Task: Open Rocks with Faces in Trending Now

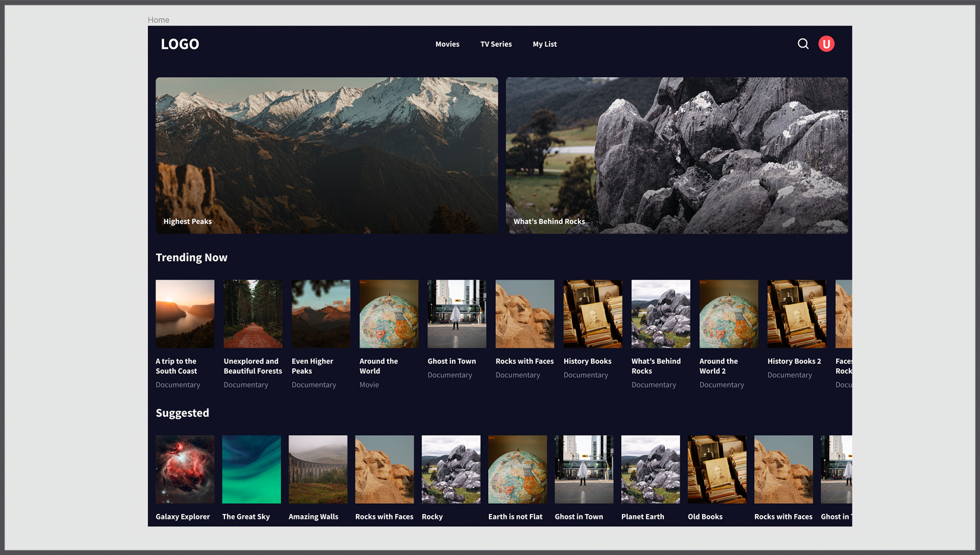Action: point(524,314)
